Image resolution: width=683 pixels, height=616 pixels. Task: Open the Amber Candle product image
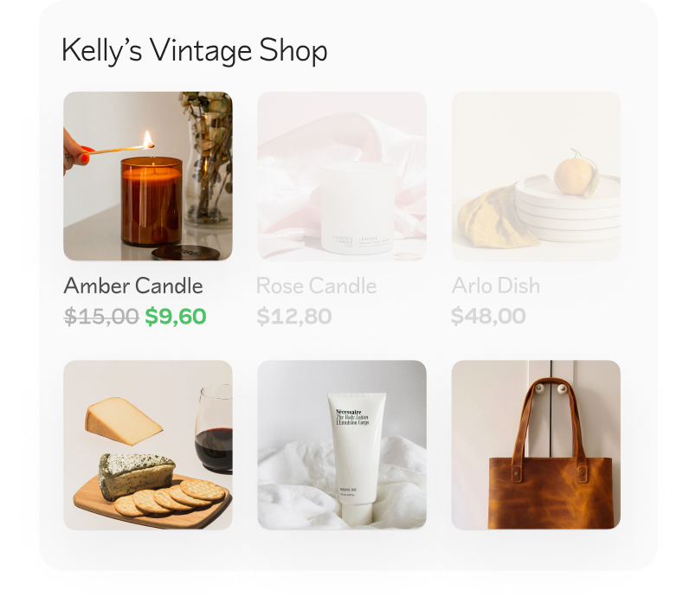148,176
